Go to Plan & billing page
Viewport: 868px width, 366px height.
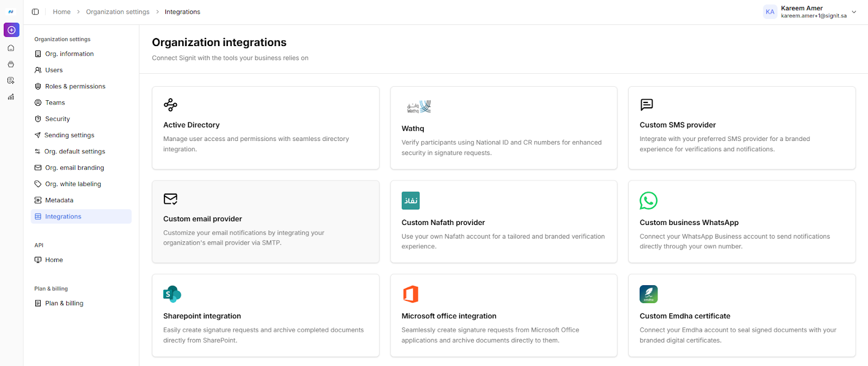click(64, 303)
